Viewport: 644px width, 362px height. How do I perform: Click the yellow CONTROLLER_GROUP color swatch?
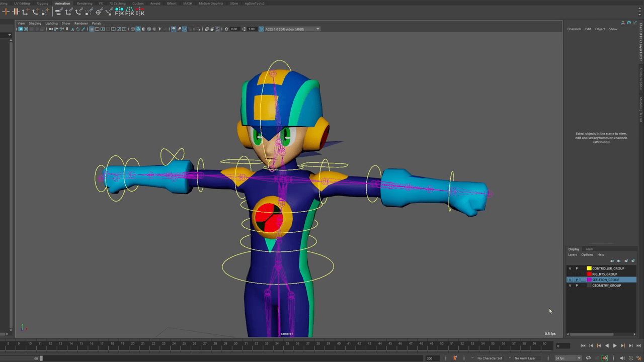(589, 268)
